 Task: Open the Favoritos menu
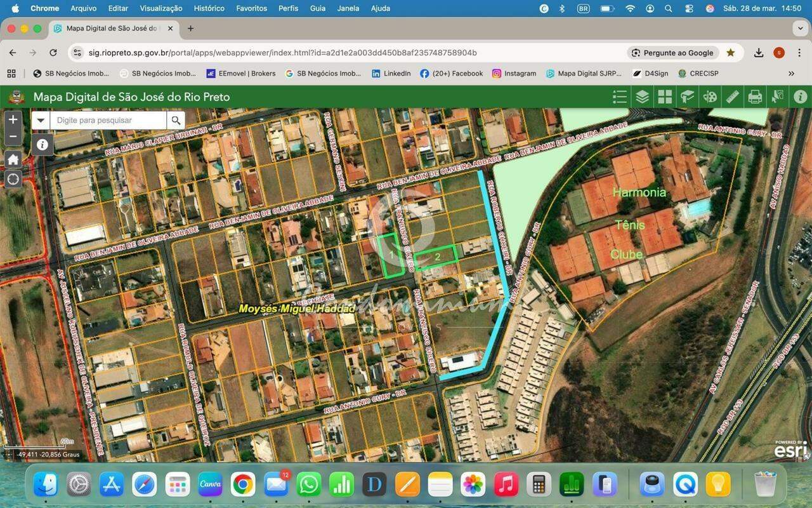251,8
